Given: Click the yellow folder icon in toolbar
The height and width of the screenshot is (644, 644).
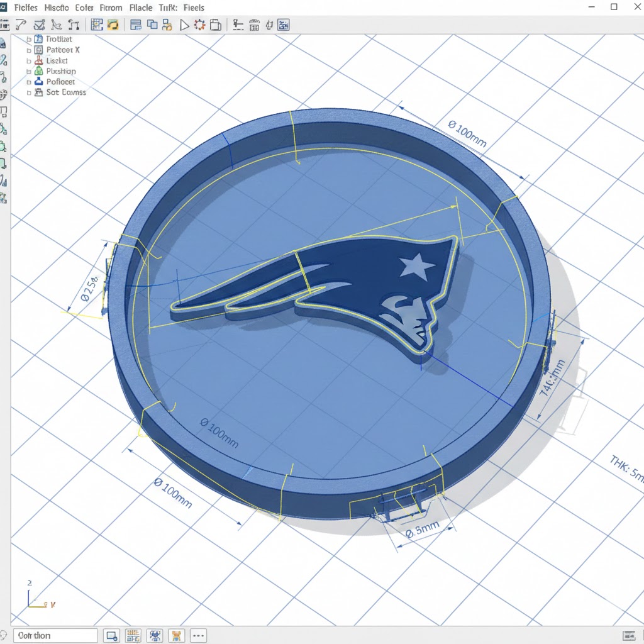Looking at the screenshot, I should (113, 25).
